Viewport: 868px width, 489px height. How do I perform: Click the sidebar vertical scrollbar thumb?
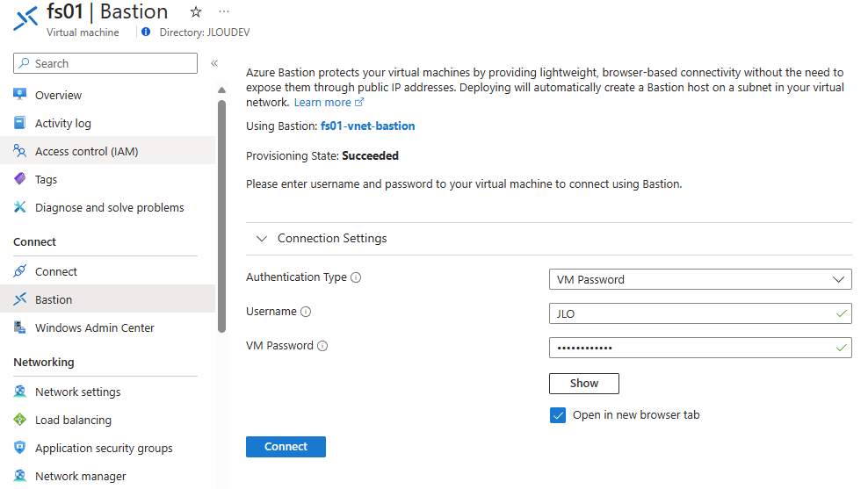point(222,216)
